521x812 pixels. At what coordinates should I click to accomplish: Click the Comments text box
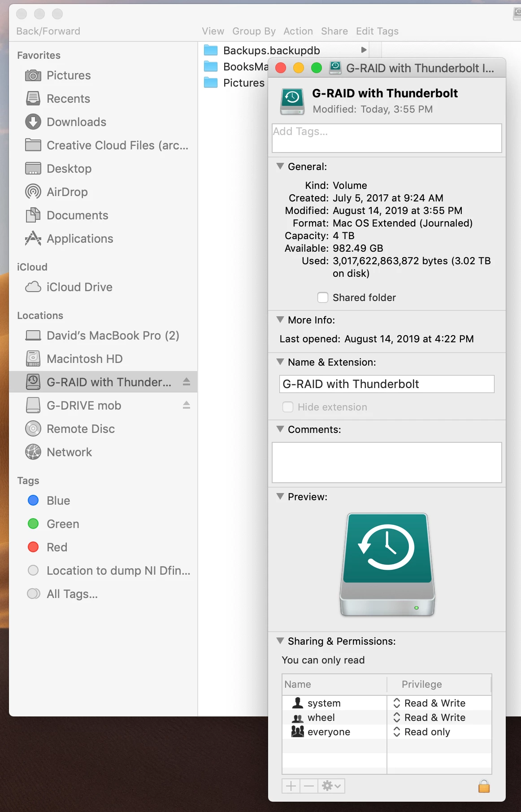pos(386,463)
